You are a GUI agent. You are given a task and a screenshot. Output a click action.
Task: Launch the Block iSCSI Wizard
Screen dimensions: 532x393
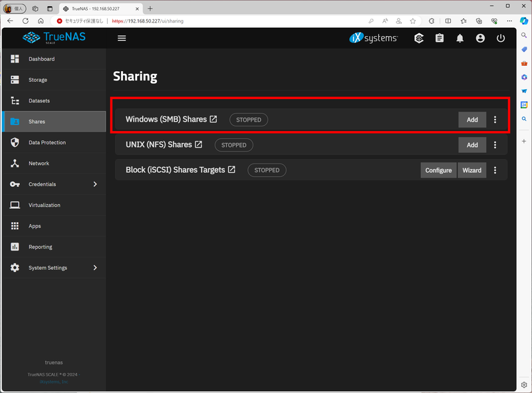[471, 170]
